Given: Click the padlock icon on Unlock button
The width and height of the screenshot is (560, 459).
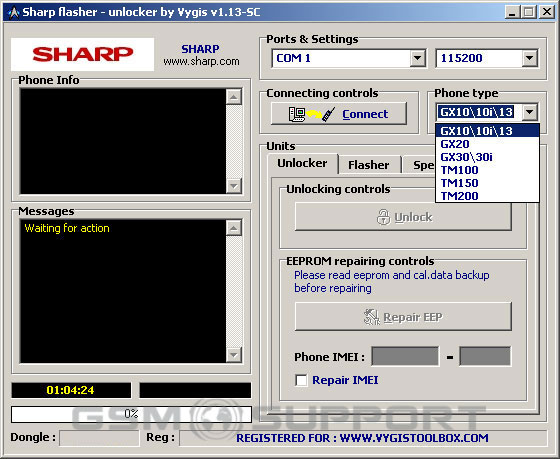Looking at the screenshot, I should (x=383, y=217).
